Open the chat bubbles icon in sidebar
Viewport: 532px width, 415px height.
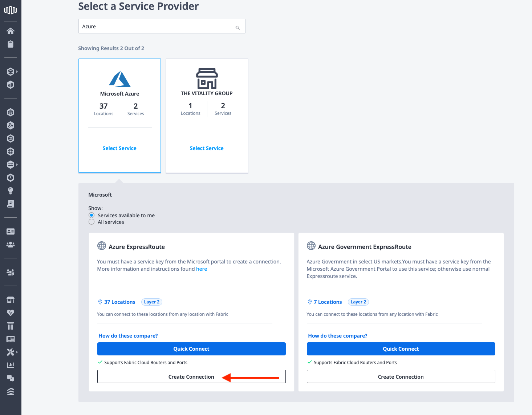11,378
